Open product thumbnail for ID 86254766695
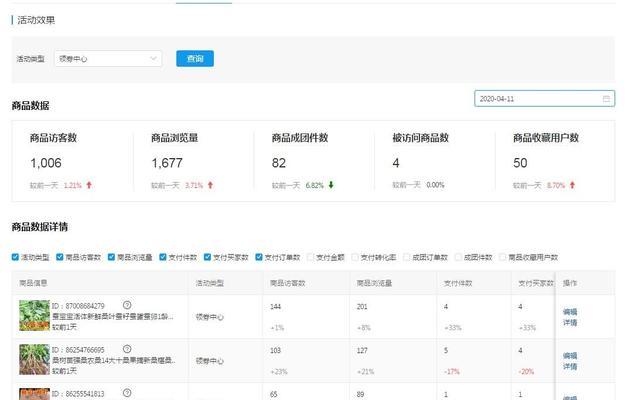638x400 pixels. [34, 359]
